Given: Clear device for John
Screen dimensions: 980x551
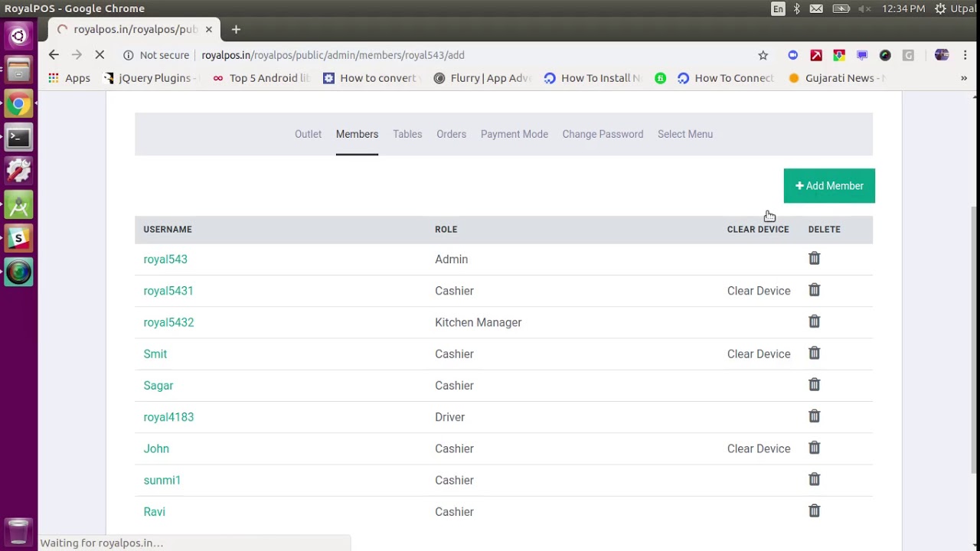Looking at the screenshot, I should coord(759,448).
